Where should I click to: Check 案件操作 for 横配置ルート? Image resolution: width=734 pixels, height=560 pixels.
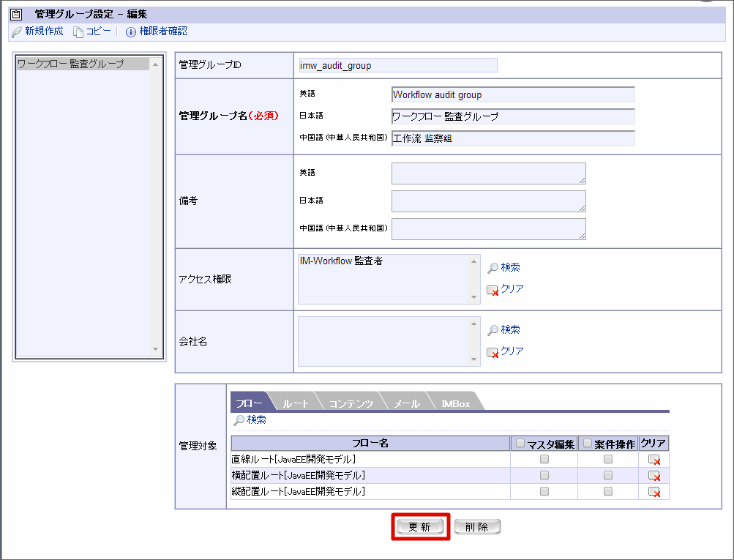pos(608,475)
